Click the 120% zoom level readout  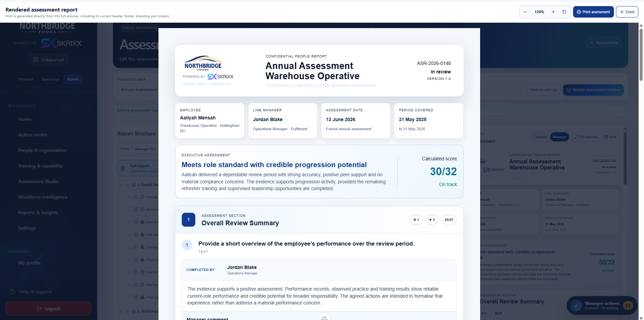click(x=539, y=12)
